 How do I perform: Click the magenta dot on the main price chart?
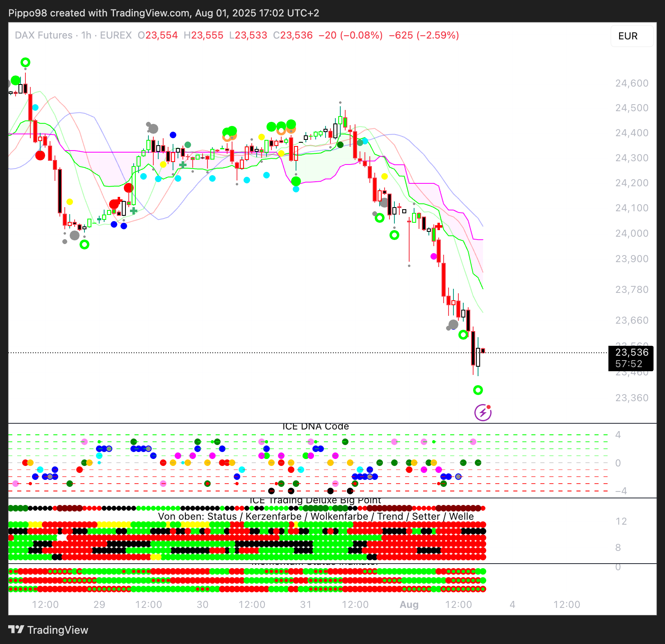click(433, 256)
